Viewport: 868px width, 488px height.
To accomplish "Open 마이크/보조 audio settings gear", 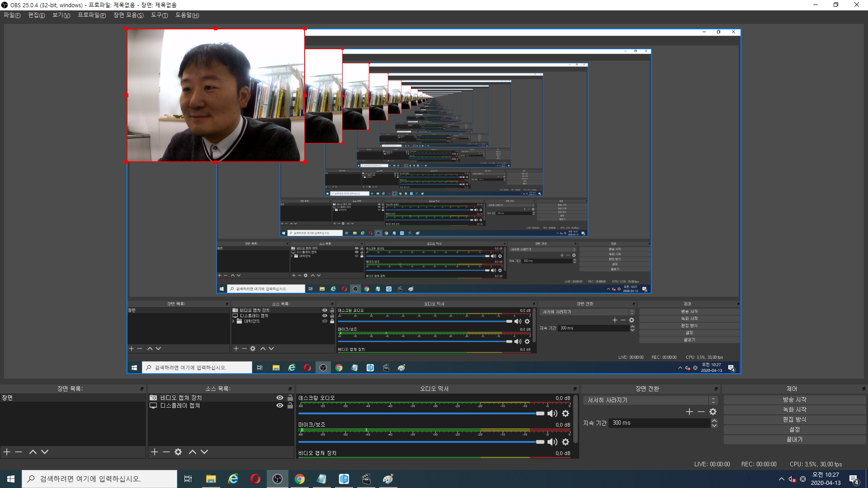I will (x=566, y=442).
